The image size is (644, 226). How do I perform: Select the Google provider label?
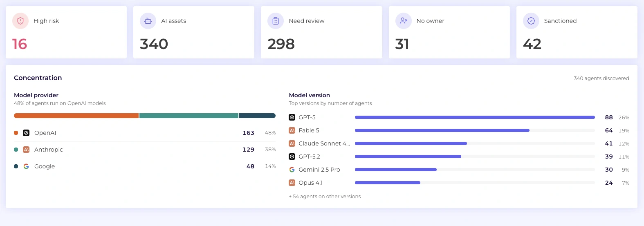tap(45, 166)
